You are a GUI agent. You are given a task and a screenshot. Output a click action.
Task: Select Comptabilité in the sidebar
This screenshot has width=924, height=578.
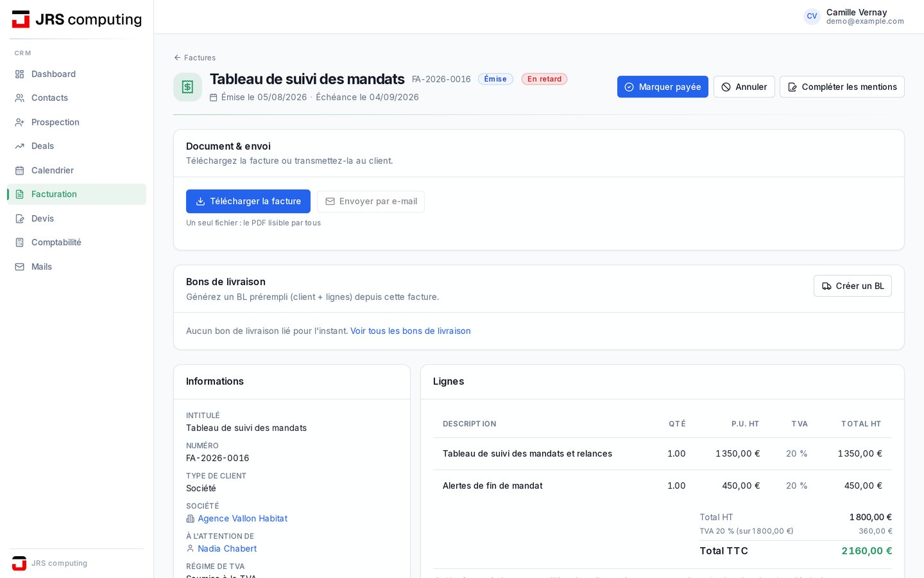77,242
